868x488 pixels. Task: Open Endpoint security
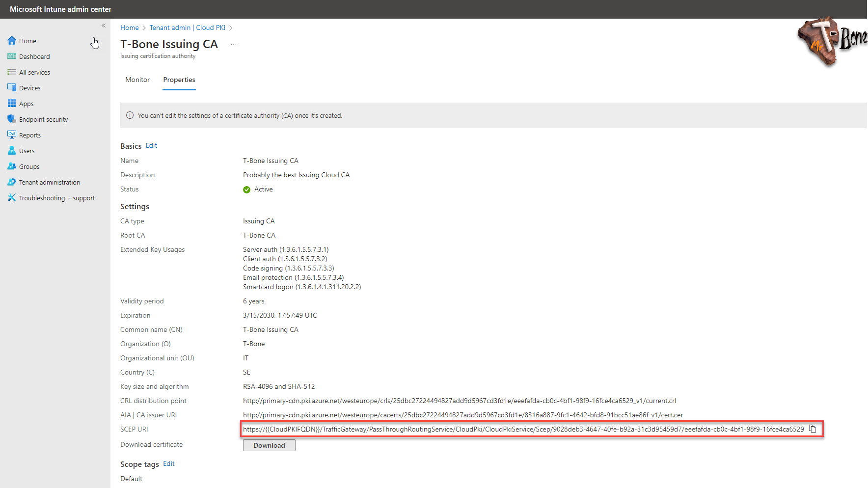coord(44,119)
